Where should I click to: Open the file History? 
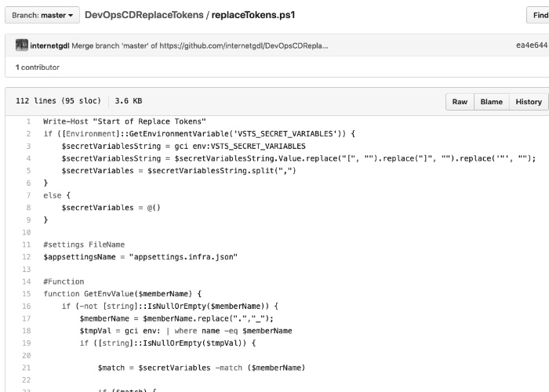[528, 102]
